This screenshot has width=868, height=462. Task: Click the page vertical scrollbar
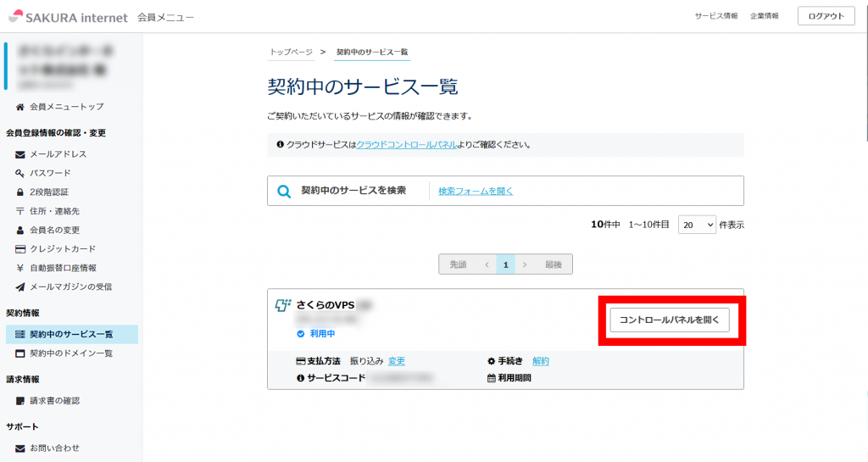tap(865, 72)
